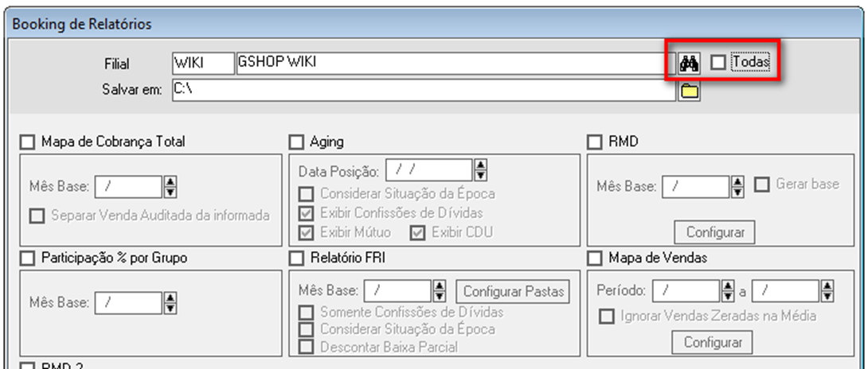Toggle Exibir CDU checkbox

click(x=418, y=233)
